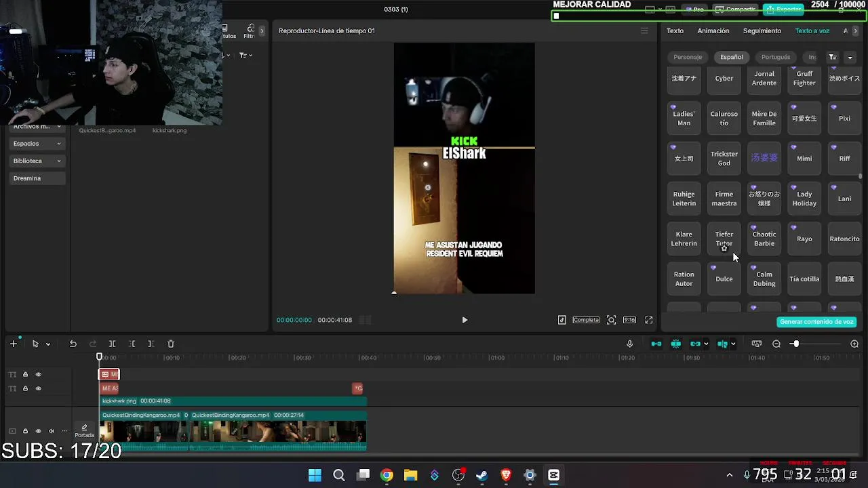
Task: Select the Cyber voice
Action: (724, 78)
